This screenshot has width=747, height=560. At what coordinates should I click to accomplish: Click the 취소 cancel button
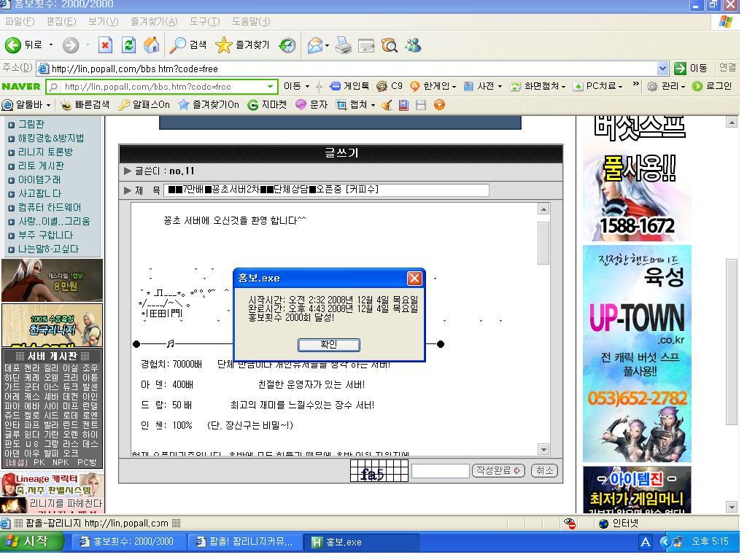(x=544, y=470)
